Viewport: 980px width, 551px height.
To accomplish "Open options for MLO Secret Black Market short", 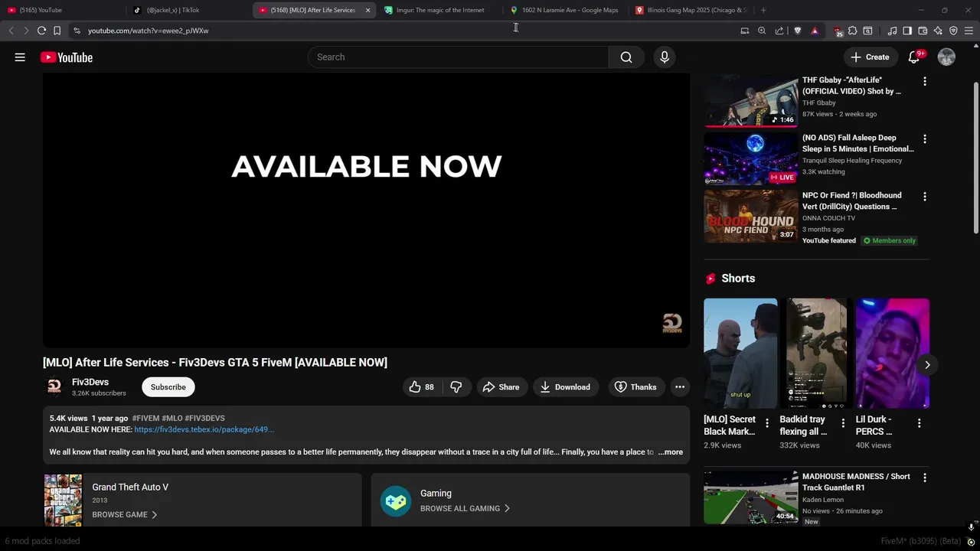I will 767,422.
